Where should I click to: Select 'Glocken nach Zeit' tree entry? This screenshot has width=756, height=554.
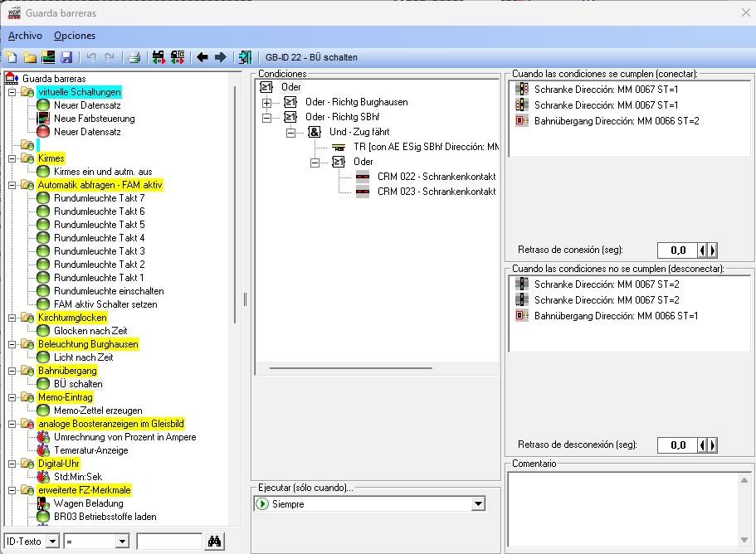pyautogui.click(x=90, y=331)
